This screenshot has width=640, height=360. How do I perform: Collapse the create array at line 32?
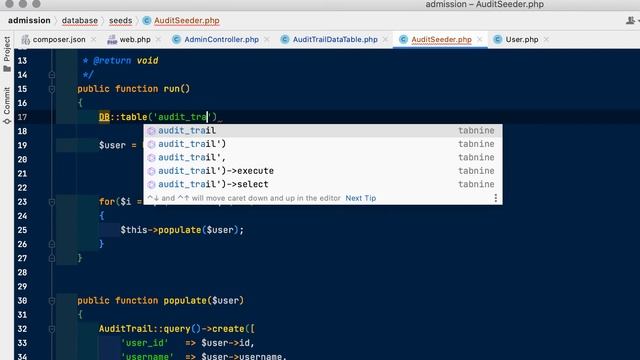coord(52,329)
